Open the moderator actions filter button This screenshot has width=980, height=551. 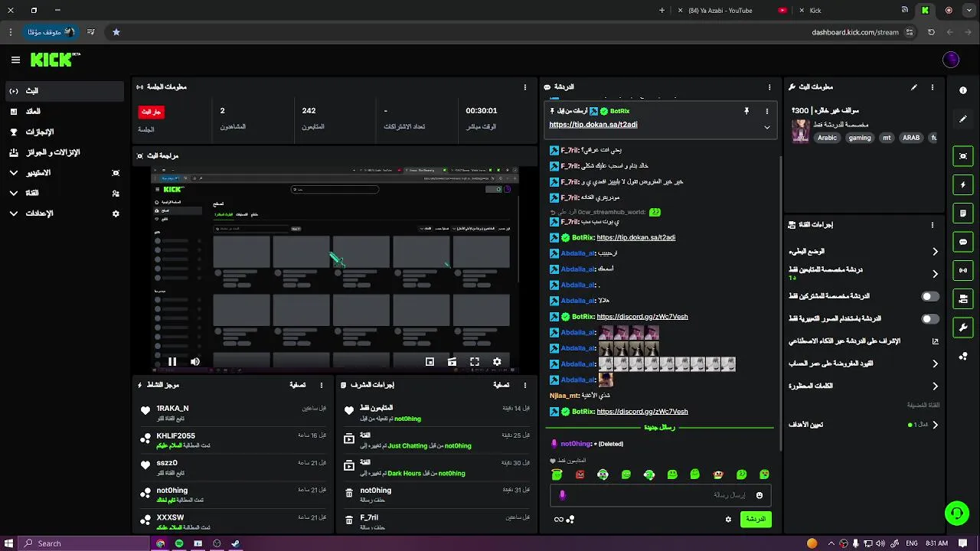[x=501, y=385]
